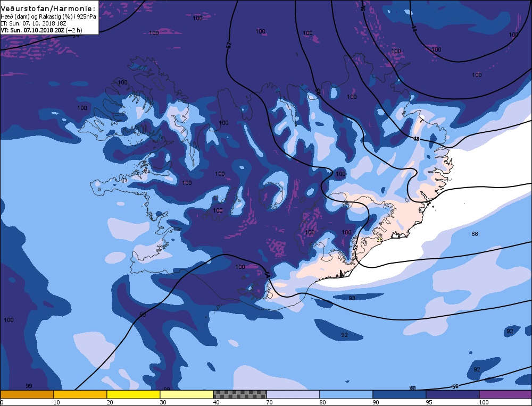Viewport: 532px width, 406px height.
Task: Click the dark navy 95–100 legend swatch
Action: coord(453,394)
